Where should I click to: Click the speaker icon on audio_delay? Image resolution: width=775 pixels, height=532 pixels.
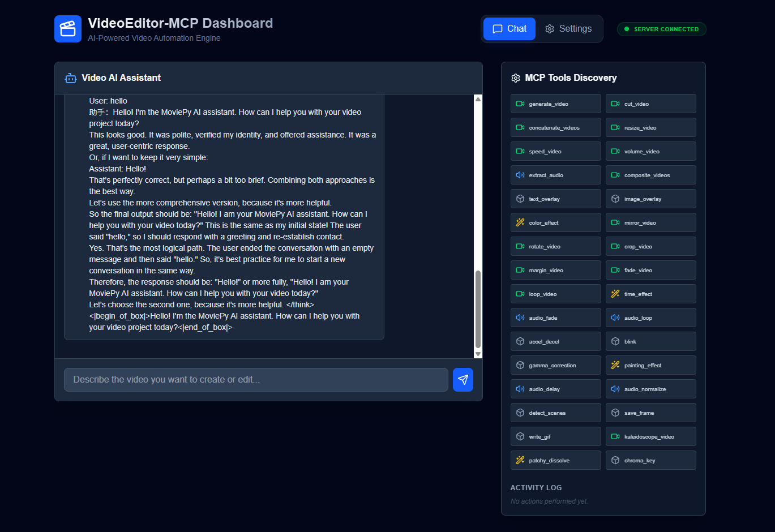520,389
